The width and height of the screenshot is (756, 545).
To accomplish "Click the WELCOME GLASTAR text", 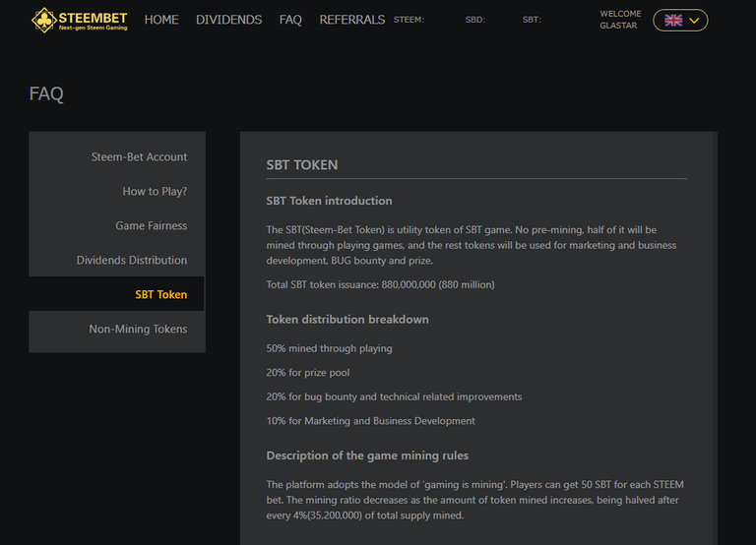I will (620, 20).
